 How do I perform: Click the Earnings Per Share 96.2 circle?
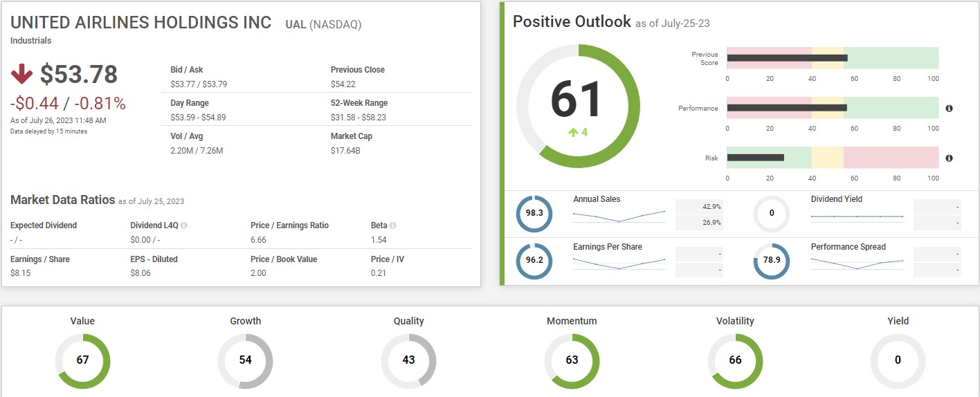click(534, 261)
